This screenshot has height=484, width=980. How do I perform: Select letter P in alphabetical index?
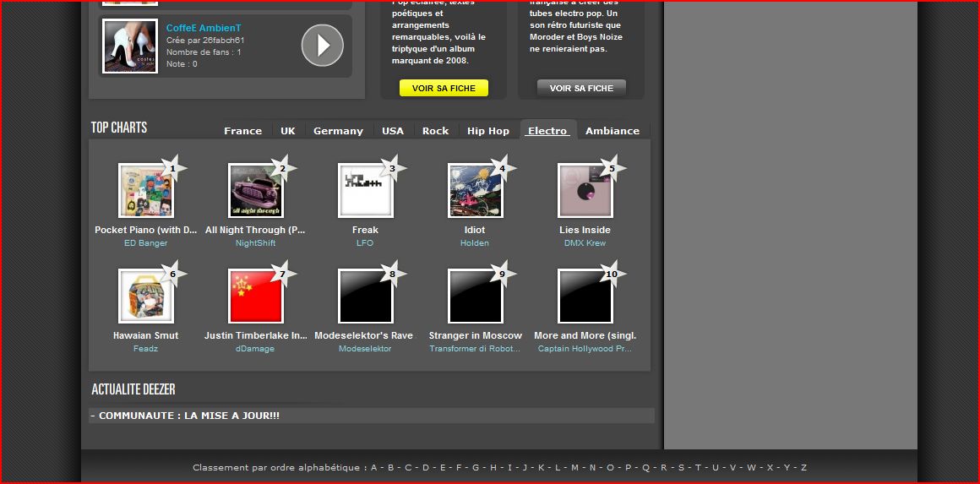(628, 467)
